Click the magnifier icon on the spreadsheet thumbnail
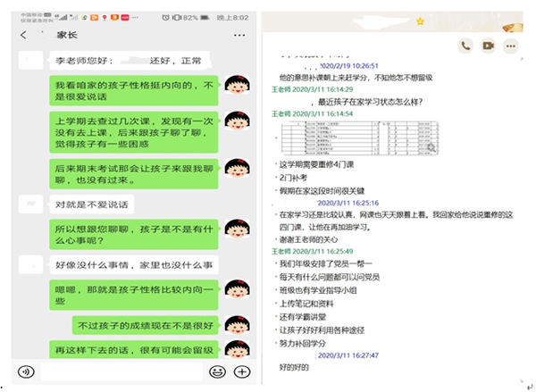Viewport: 536px width, 392px height. (x=431, y=147)
